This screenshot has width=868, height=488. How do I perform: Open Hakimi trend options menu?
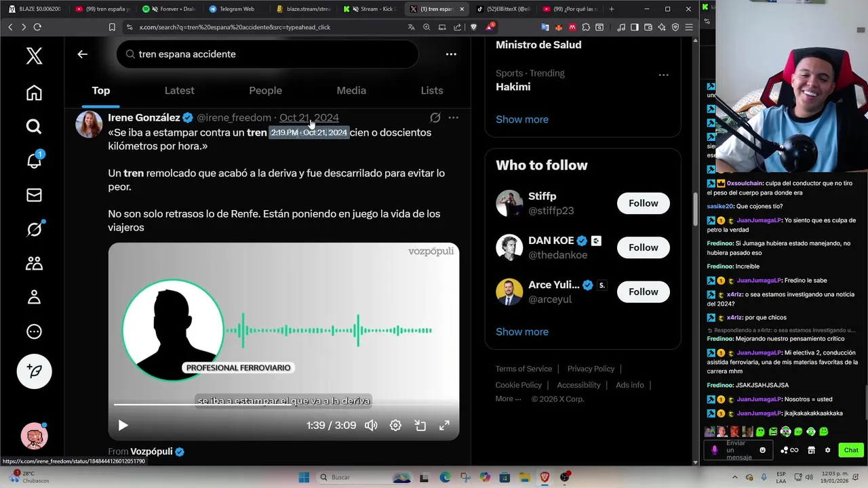[x=664, y=75]
